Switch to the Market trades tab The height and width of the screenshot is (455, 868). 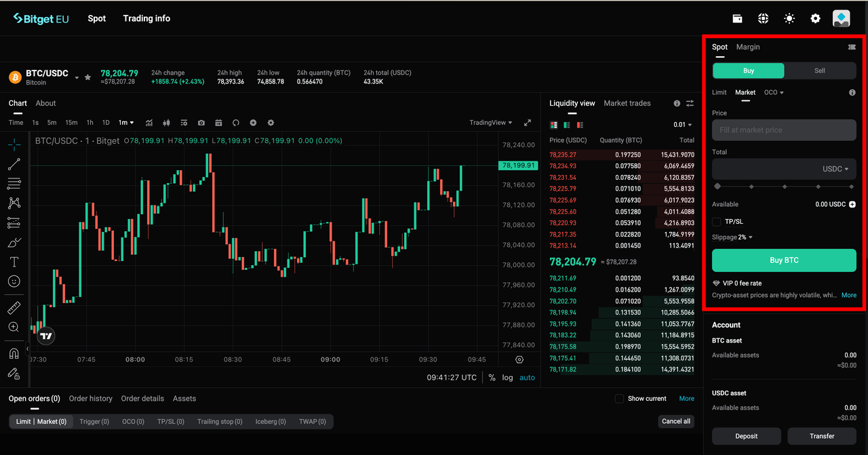(x=627, y=103)
